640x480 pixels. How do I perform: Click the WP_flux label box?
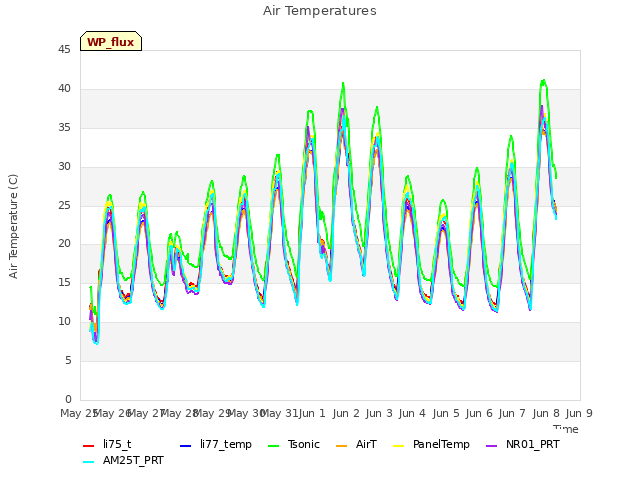click(x=111, y=41)
